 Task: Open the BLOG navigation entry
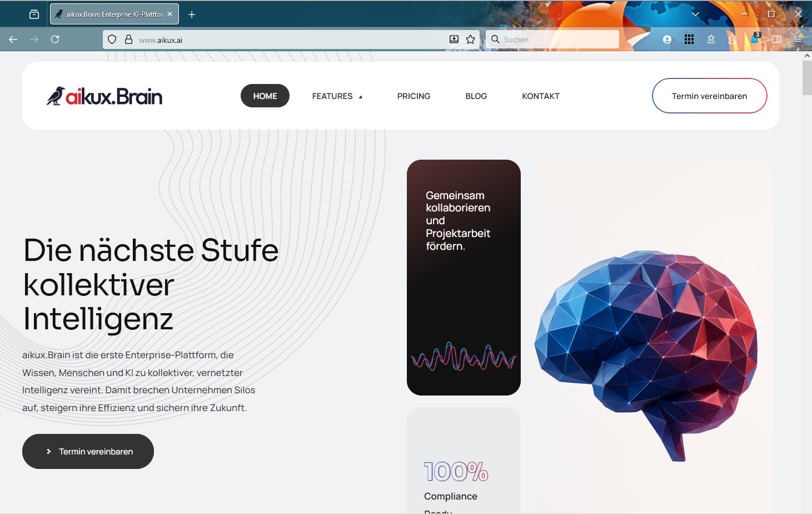click(476, 96)
